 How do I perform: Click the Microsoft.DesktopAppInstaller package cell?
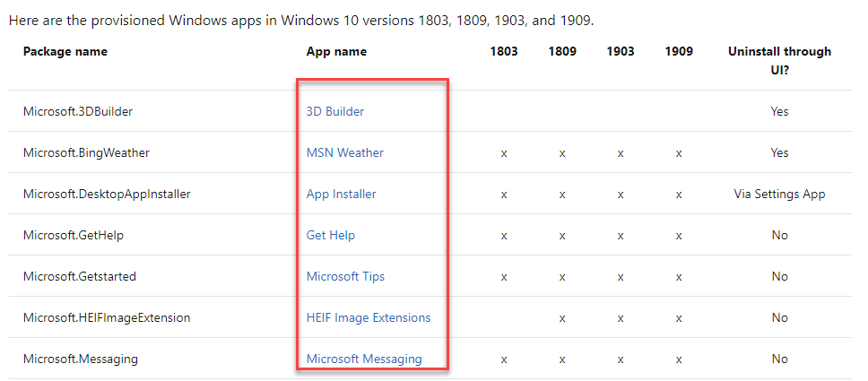[107, 194]
